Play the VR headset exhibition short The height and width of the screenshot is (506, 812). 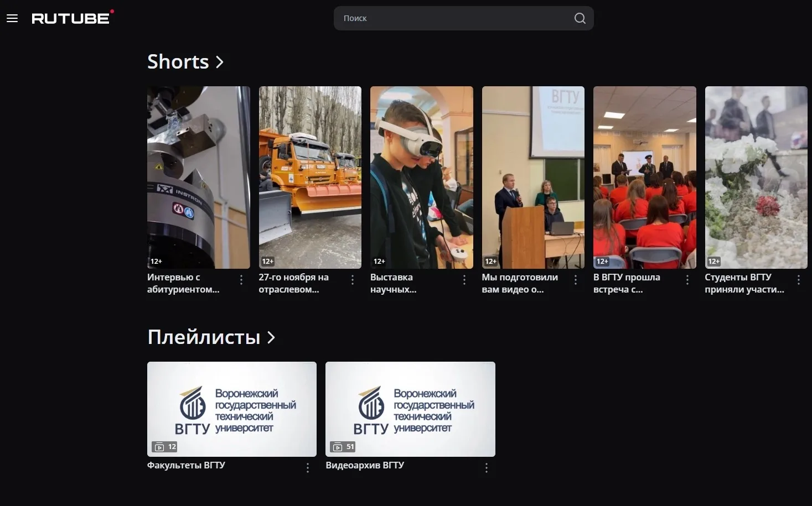(x=421, y=177)
